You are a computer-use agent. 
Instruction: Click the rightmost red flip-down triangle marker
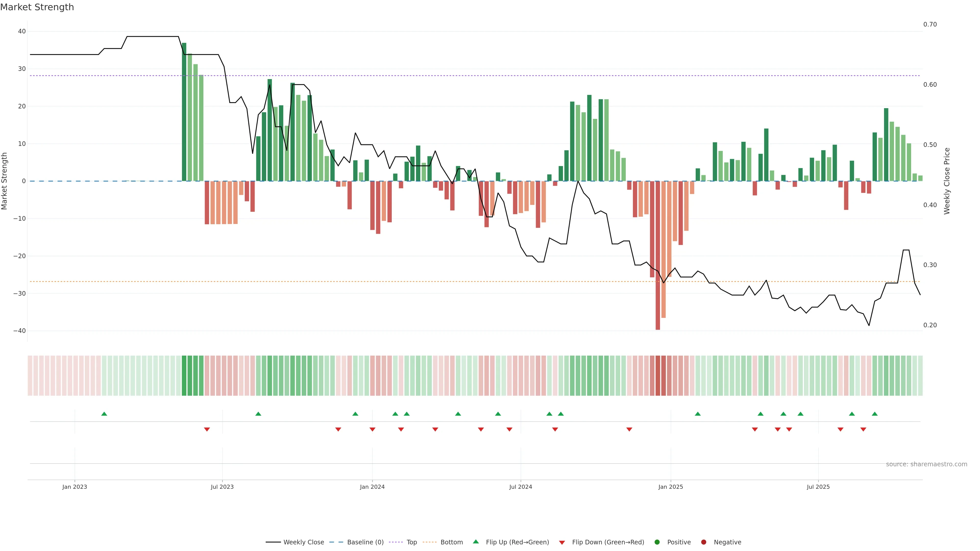(863, 429)
